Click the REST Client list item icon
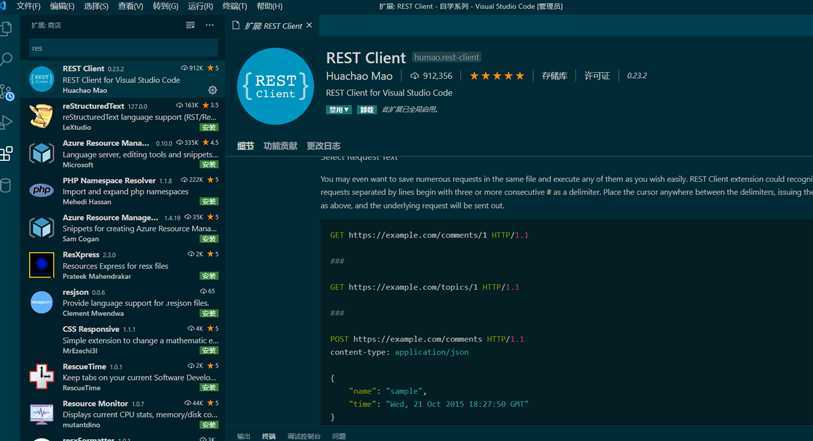Viewport: 813px width, 441px height. coord(41,79)
